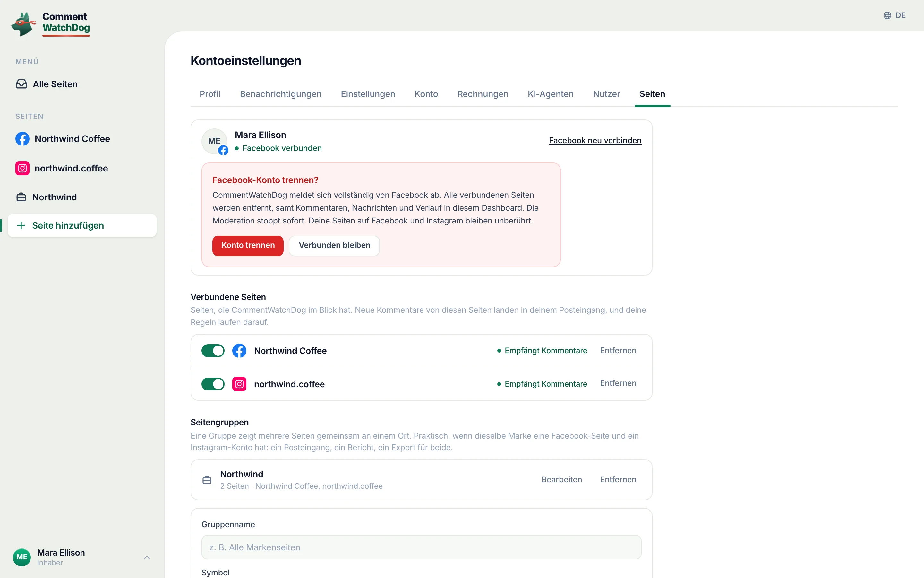Click Entfernen for the Northwind group
This screenshot has height=578, width=924.
(618, 480)
